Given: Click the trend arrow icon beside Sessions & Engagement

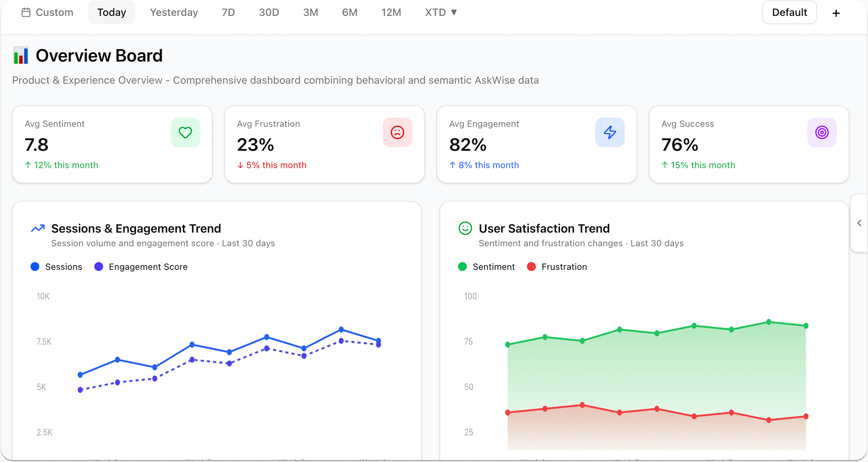Looking at the screenshot, I should click(38, 228).
